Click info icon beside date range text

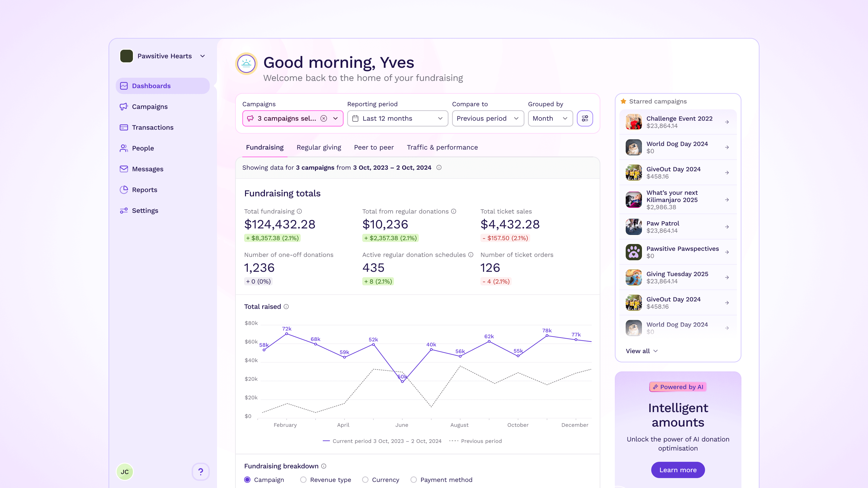(439, 168)
